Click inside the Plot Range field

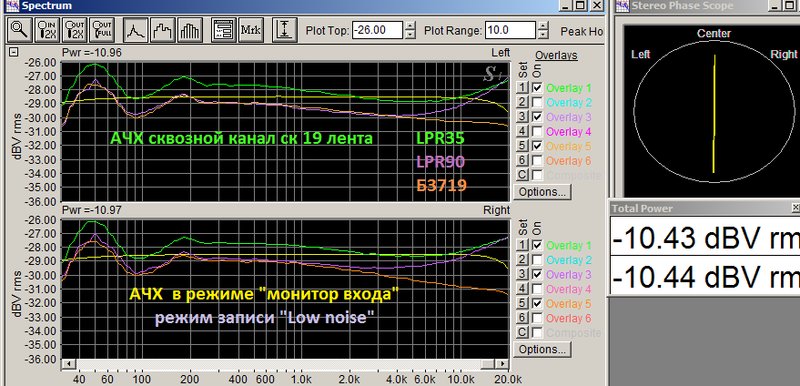pos(510,30)
